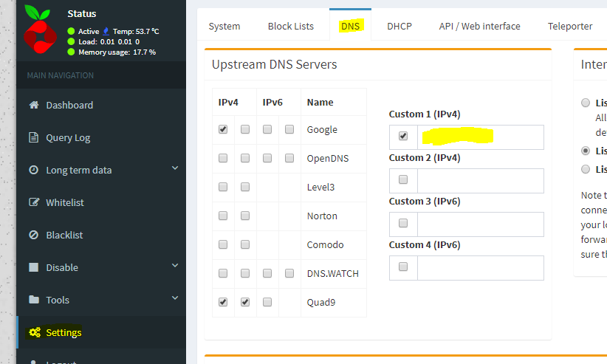The height and width of the screenshot is (364, 607).
Task: Enable the Custom 3 (IPv6) checkbox
Action: [403, 223]
